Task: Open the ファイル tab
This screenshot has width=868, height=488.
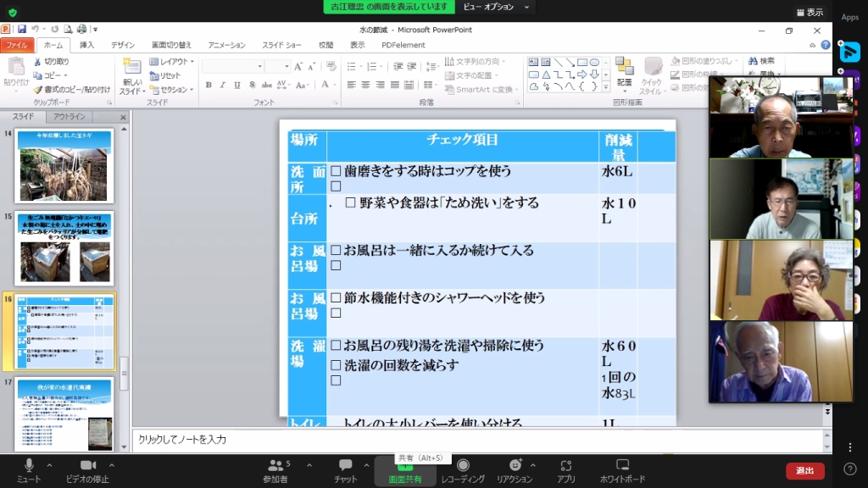Action: tap(17, 45)
